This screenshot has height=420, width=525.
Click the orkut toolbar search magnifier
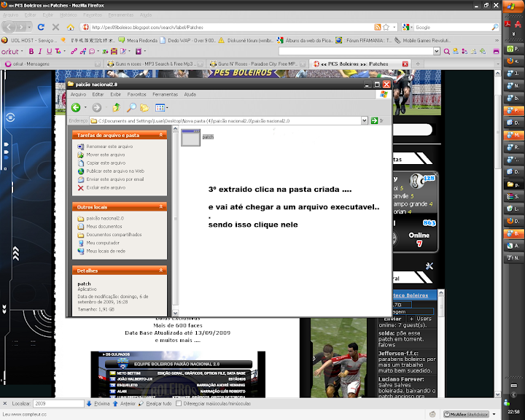(447, 51)
